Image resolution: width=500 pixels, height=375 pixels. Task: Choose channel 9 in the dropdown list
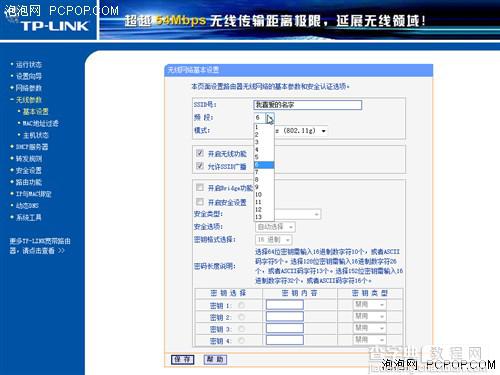point(264,187)
